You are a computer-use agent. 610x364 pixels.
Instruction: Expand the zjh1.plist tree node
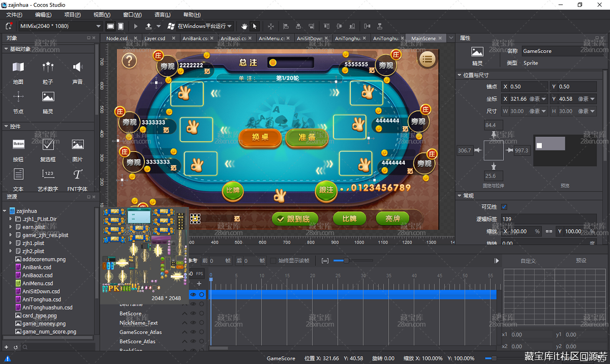coord(10,243)
